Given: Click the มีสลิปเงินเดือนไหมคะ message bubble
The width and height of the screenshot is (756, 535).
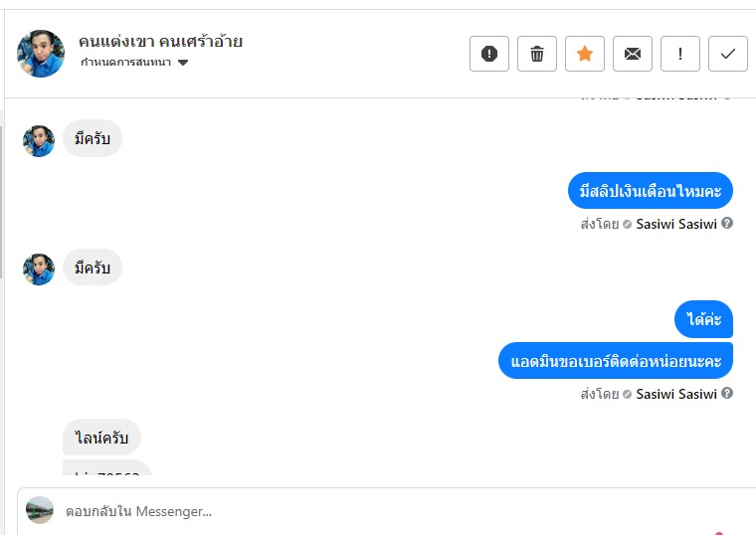Looking at the screenshot, I should 651,189.
